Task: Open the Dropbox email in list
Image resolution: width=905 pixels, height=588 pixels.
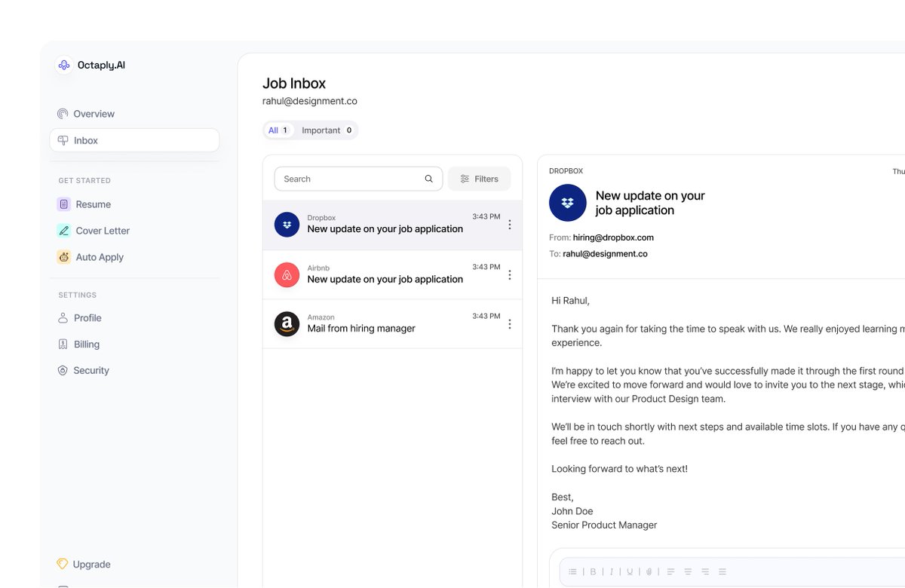Action: [392, 225]
